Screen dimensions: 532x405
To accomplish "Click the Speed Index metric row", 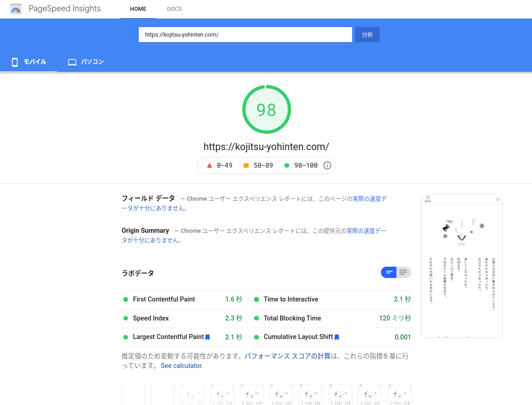I will (182, 318).
